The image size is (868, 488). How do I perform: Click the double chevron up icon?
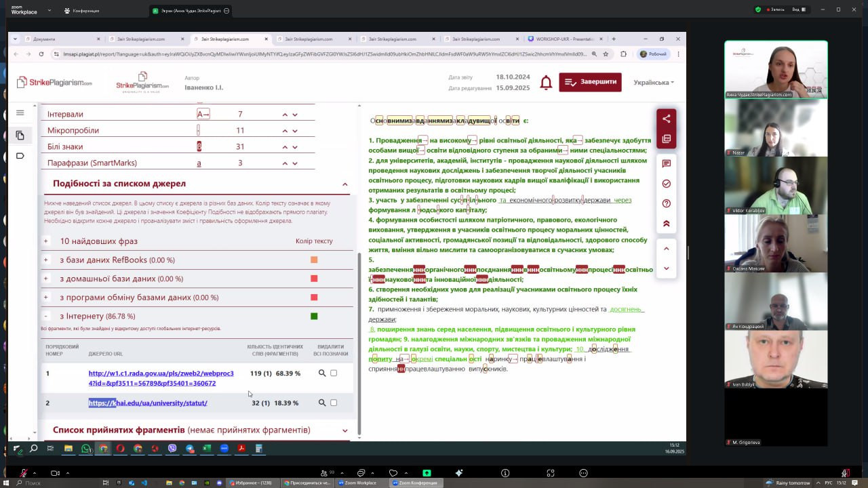click(x=666, y=223)
